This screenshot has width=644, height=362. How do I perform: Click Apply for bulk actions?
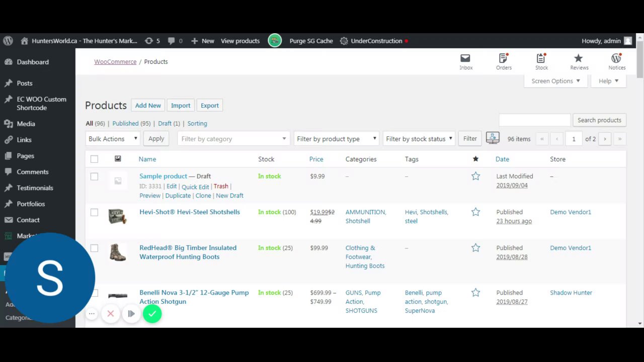pos(156,139)
